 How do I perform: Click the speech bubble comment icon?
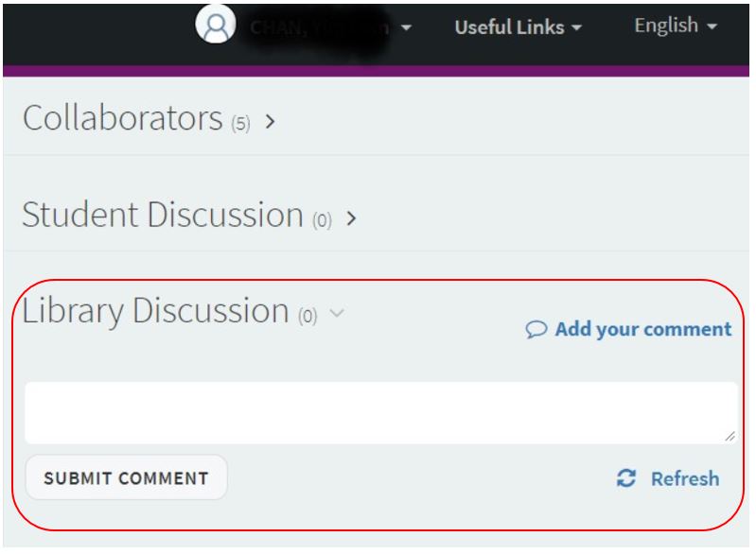[x=536, y=330]
